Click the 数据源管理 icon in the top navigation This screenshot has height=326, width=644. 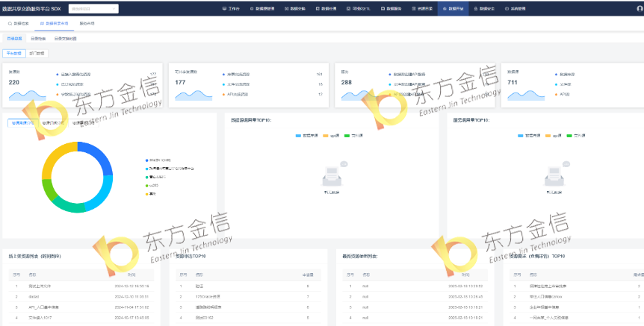[252, 9]
